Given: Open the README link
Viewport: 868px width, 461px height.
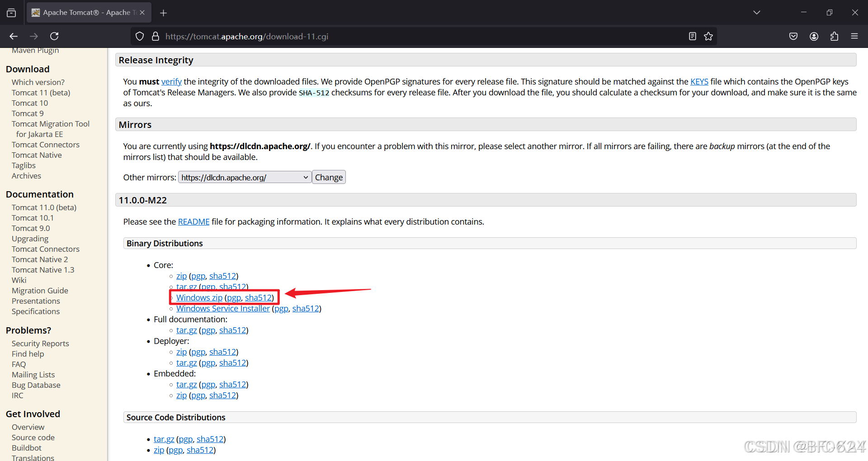Looking at the screenshot, I should tap(193, 221).
